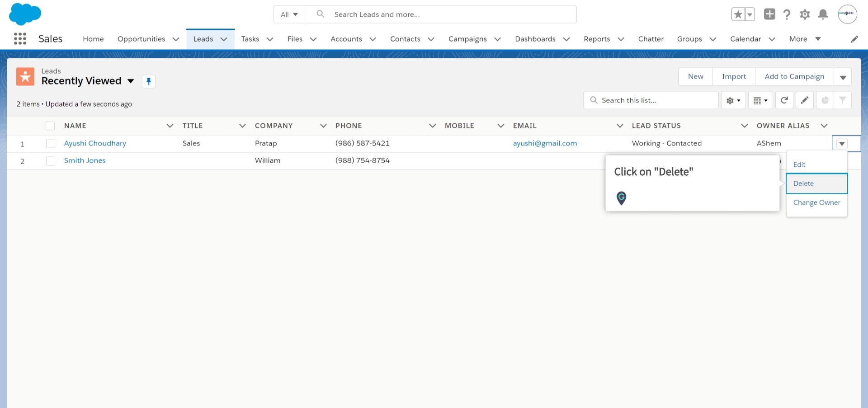Open inline edit with the pencil icon
The width and height of the screenshot is (868, 408).
coord(804,100)
